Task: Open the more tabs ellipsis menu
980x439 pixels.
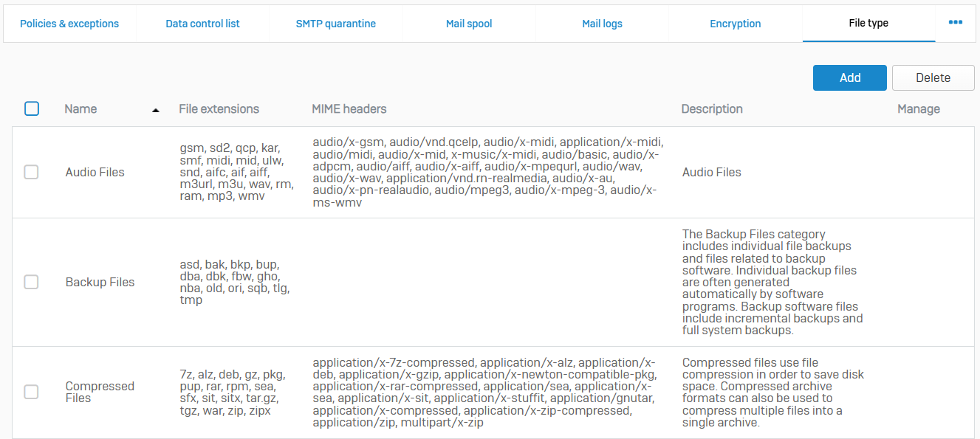Action: [955, 23]
